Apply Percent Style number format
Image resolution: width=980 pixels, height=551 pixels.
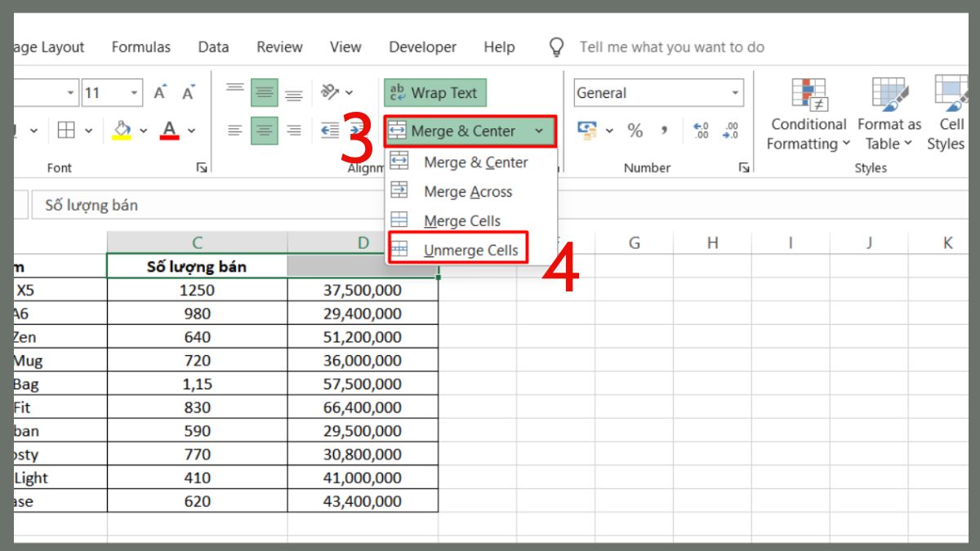[636, 130]
